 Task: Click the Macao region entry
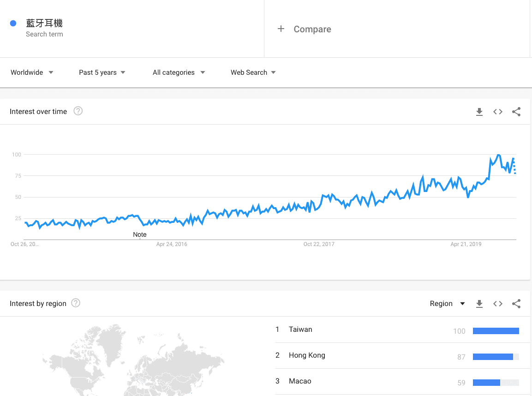[x=300, y=381]
